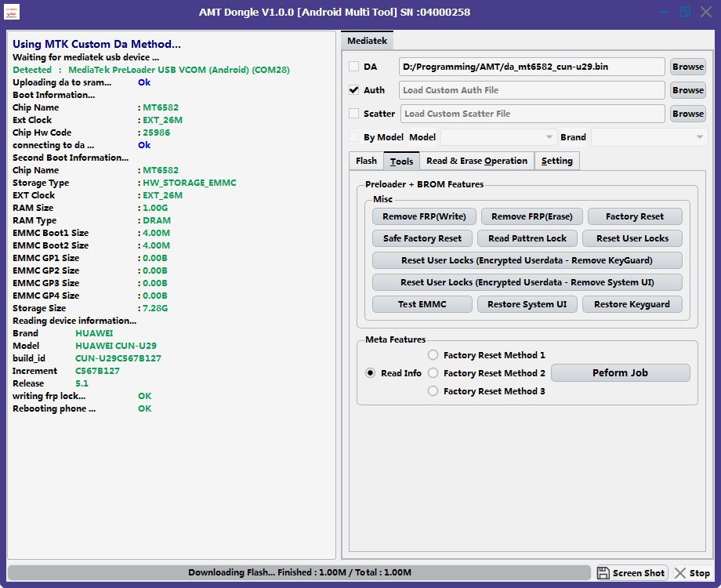Click the MediaTek PreLoader USB VCOM text
721x588 pixels.
(x=179, y=70)
